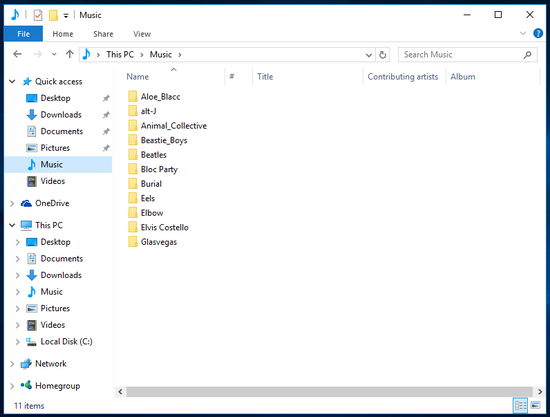This screenshot has width=550, height=417.
Task: Click the New Folder icon in title bar
Action: coord(53,15)
